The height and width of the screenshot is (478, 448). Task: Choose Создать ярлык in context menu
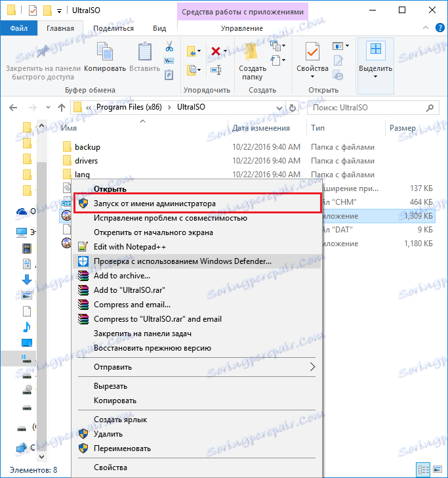click(x=196, y=420)
